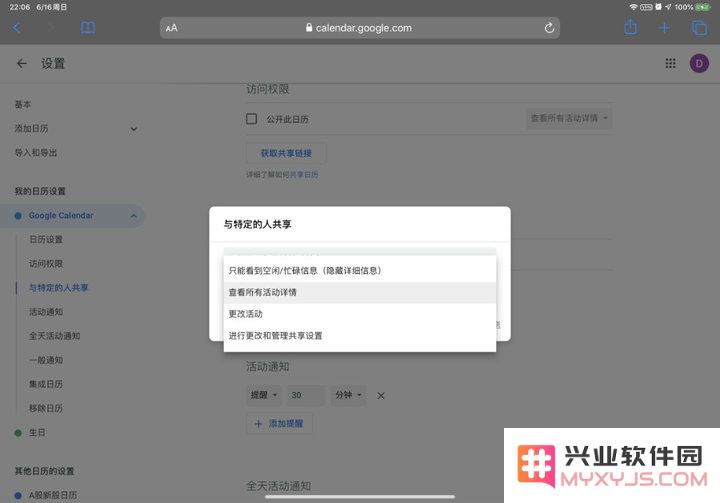Open Safari bookmarks book icon

[88, 28]
